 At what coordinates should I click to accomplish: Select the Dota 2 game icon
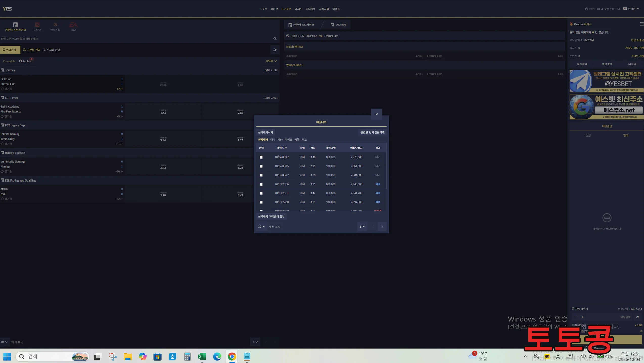(37, 27)
